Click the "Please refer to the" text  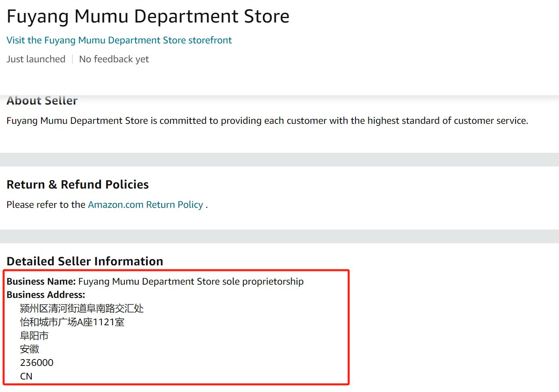(46, 205)
